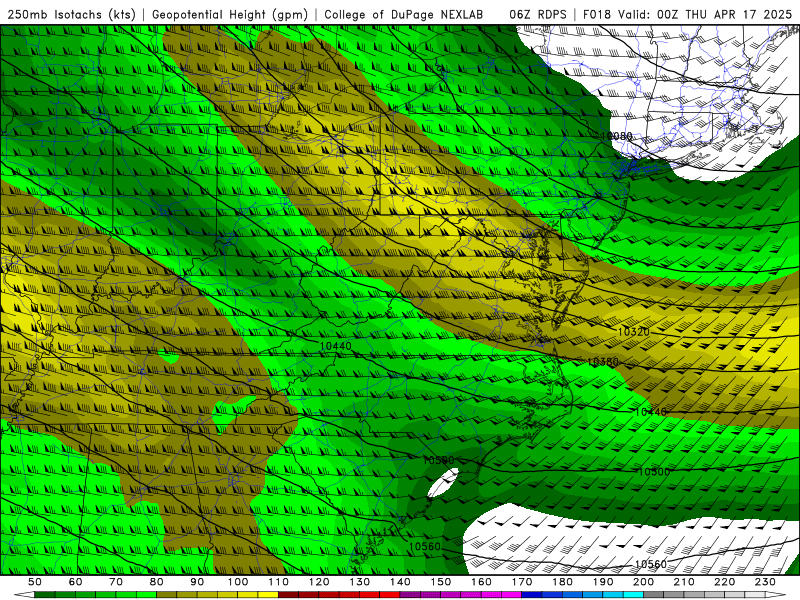Click the 60 value on the color scale
Viewport: 800px width, 600px height.
click(x=76, y=582)
